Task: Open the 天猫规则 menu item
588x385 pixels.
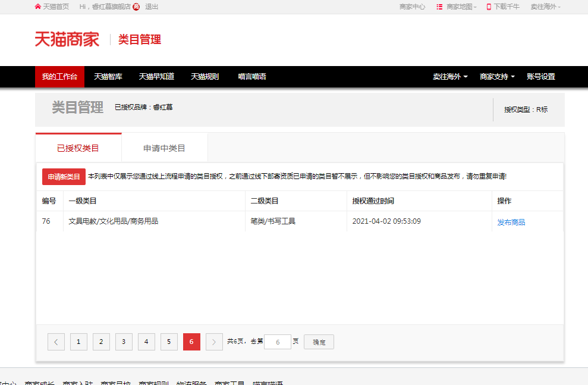Action: [x=205, y=77]
